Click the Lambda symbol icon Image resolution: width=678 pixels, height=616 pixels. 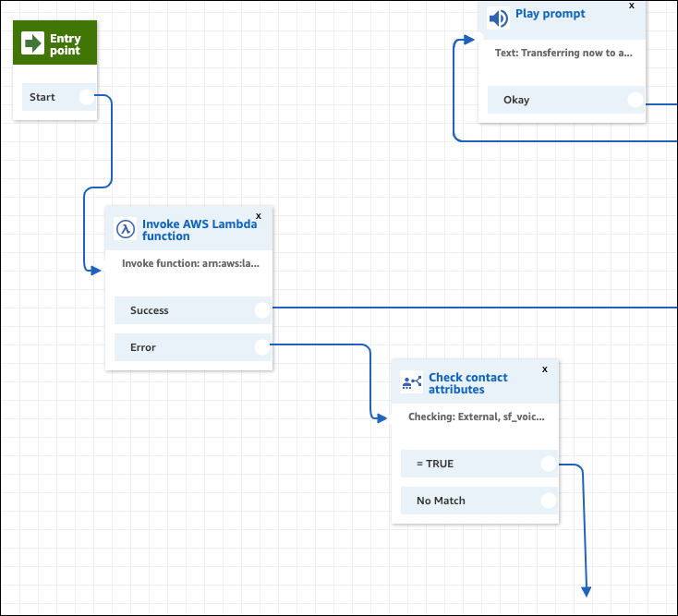coord(126,229)
